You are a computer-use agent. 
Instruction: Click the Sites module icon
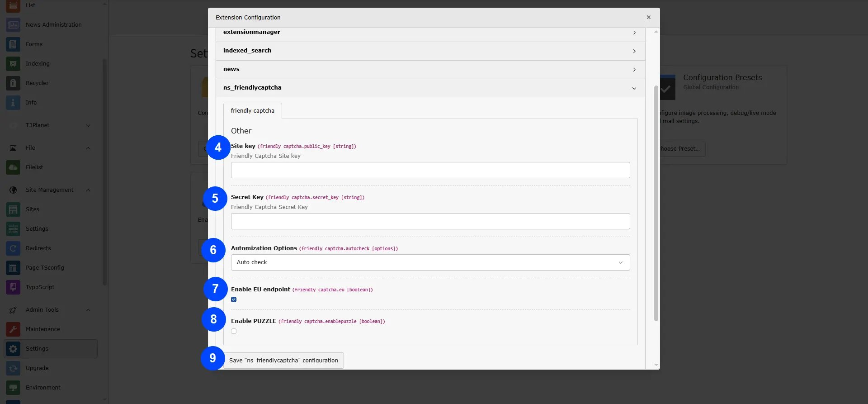click(x=13, y=209)
